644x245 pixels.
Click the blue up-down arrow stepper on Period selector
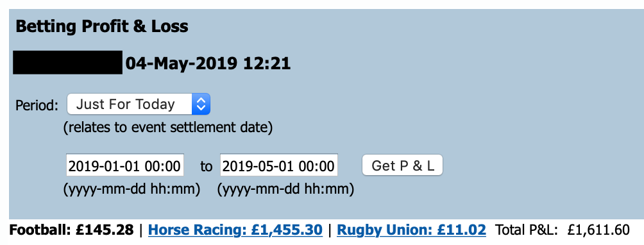click(201, 105)
